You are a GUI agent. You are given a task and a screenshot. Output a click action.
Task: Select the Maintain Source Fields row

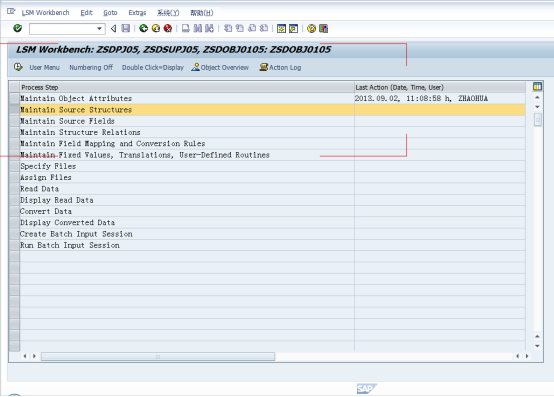tap(187, 121)
